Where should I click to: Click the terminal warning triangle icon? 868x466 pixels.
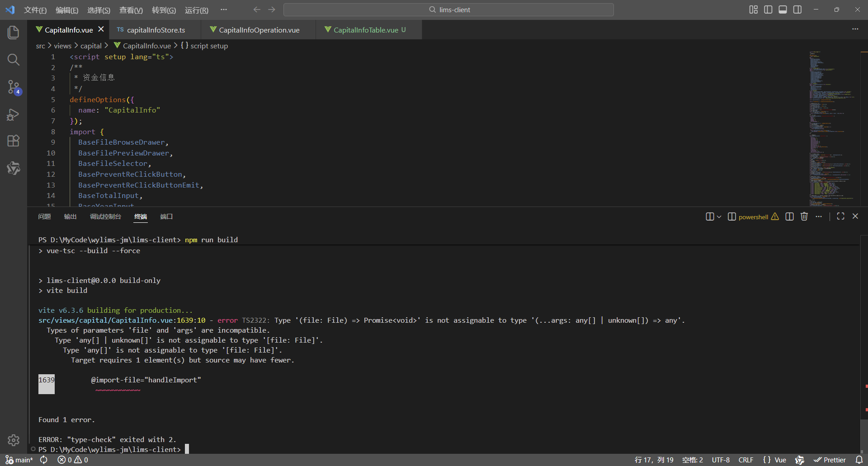pyautogui.click(x=775, y=217)
